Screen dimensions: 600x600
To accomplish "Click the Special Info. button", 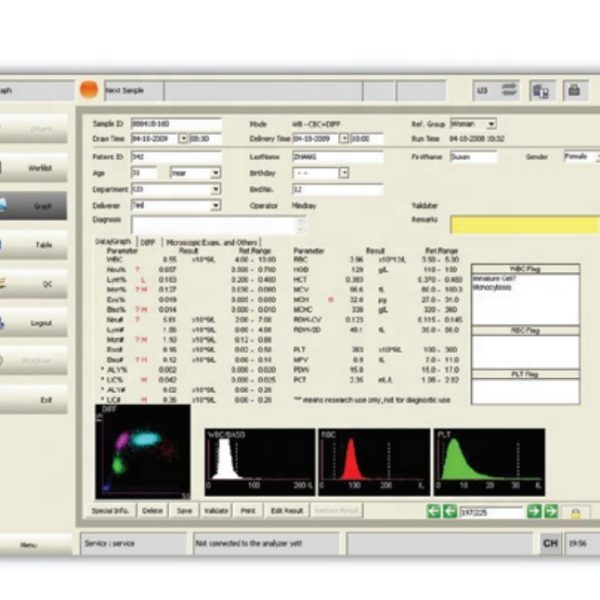I will (x=110, y=511).
